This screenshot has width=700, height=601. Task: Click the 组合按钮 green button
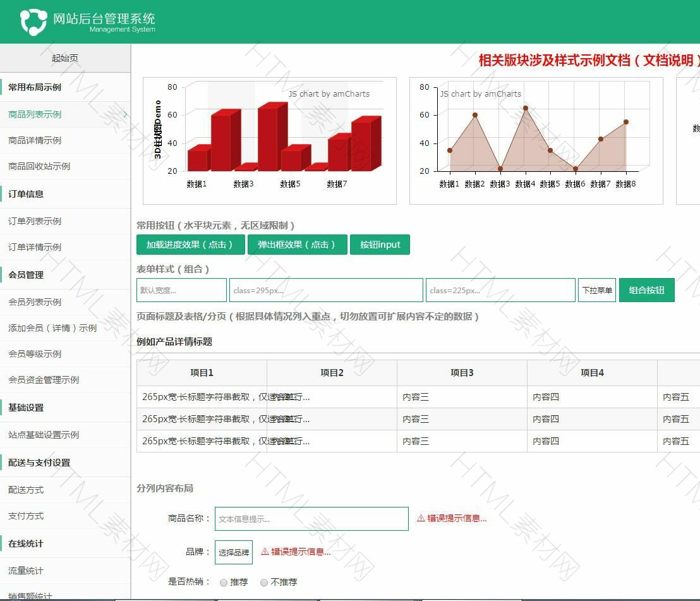(x=646, y=290)
